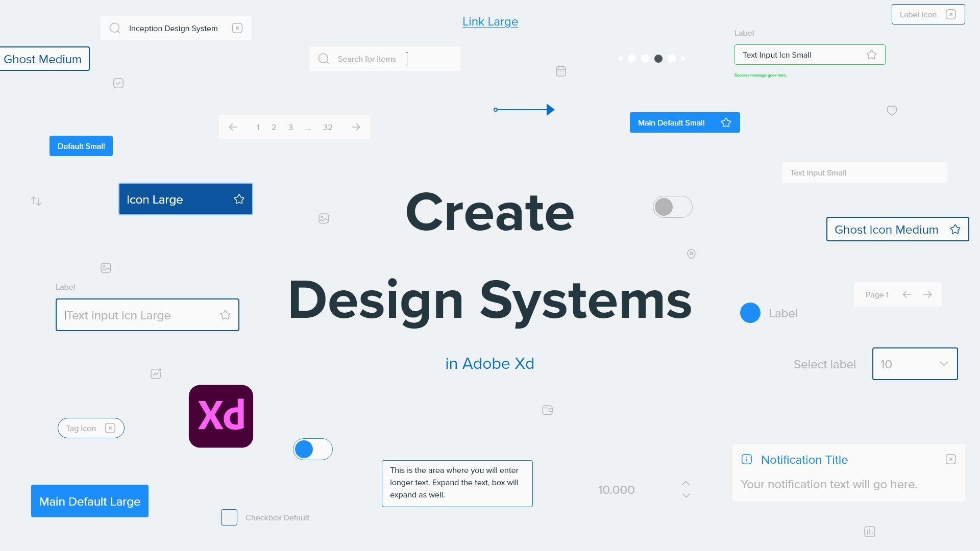Click the share/export icon near center-left

pyautogui.click(x=156, y=373)
